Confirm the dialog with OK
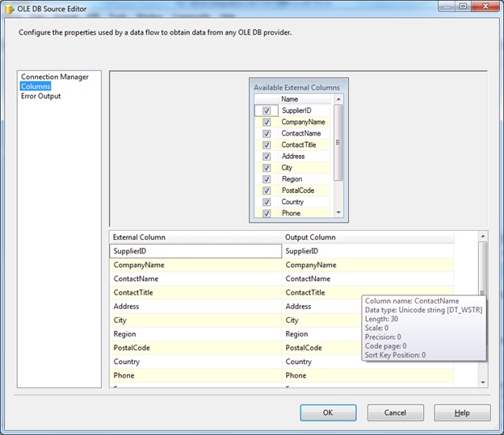504x435 pixels. [x=328, y=412]
